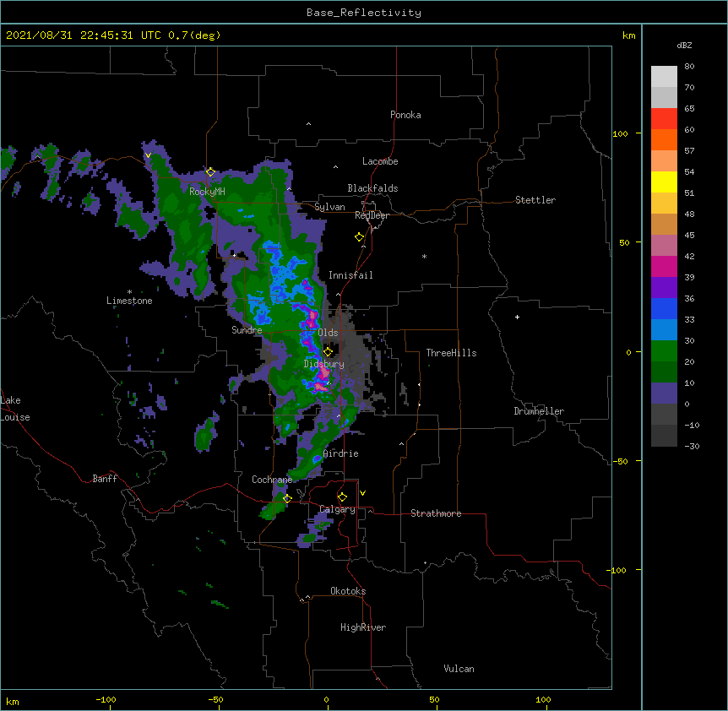Image resolution: width=728 pixels, height=711 pixels.
Task: Click the Banff label
Action: click(x=105, y=479)
